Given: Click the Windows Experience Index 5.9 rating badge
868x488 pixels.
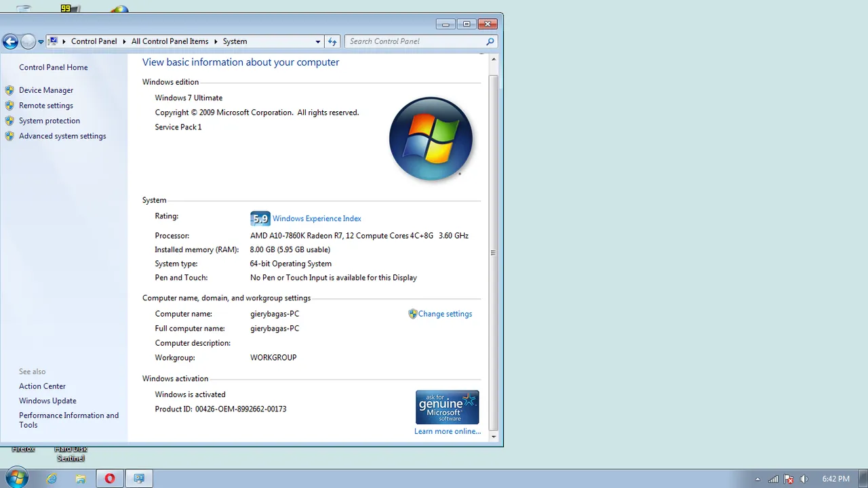Looking at the screenshot, I should 260,218.
